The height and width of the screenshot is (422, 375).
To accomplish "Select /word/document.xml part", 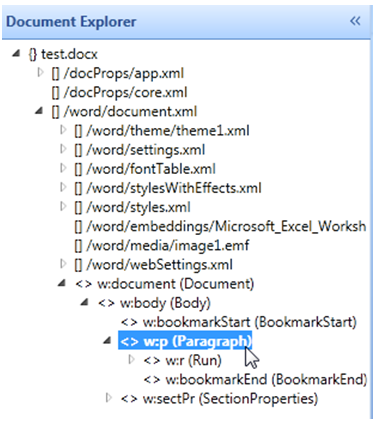I will 124,112.
